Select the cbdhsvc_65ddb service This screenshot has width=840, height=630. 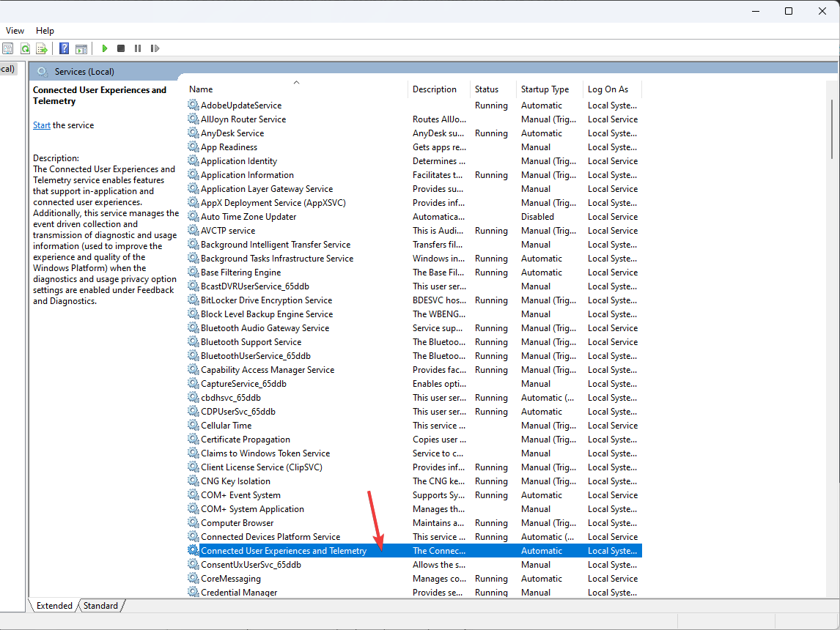pyautogui.click(x=414, y=398)
